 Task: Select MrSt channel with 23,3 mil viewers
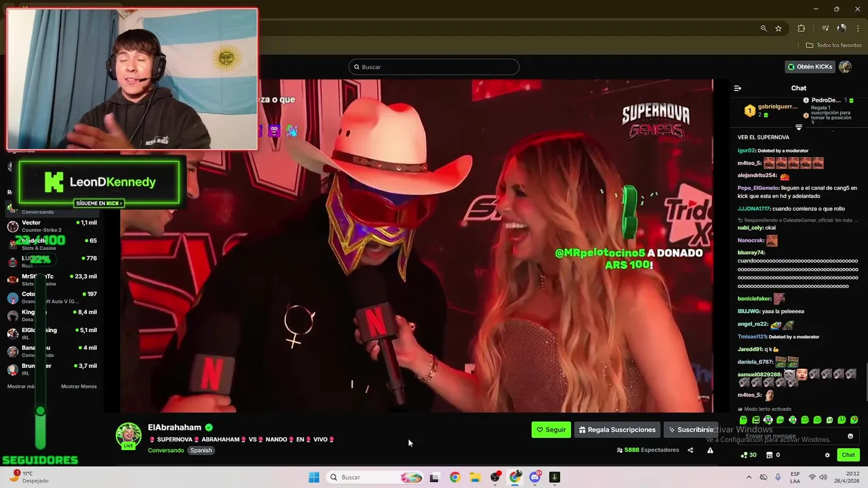pos(52,279)
